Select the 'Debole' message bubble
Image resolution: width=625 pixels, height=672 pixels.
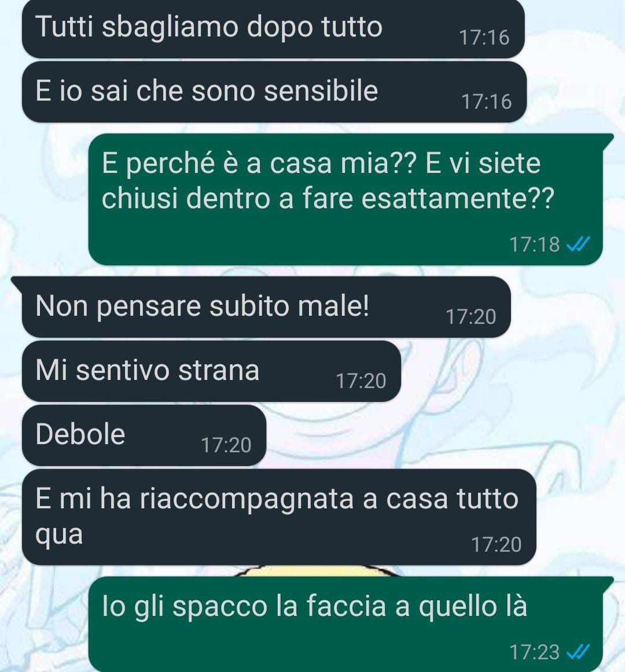(144, 435)
